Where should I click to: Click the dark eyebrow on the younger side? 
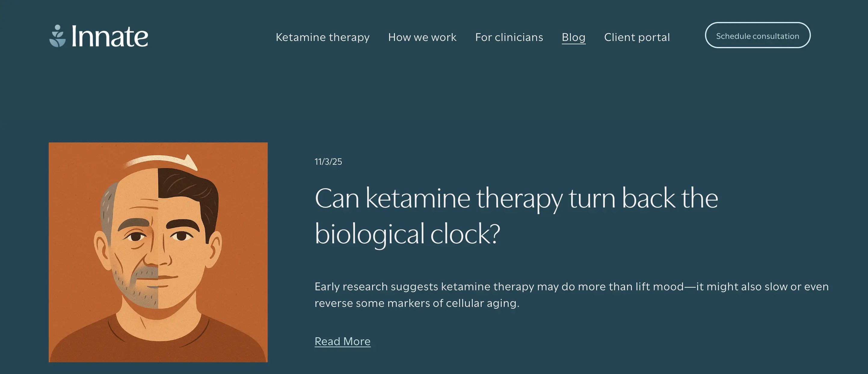point(182,224)
